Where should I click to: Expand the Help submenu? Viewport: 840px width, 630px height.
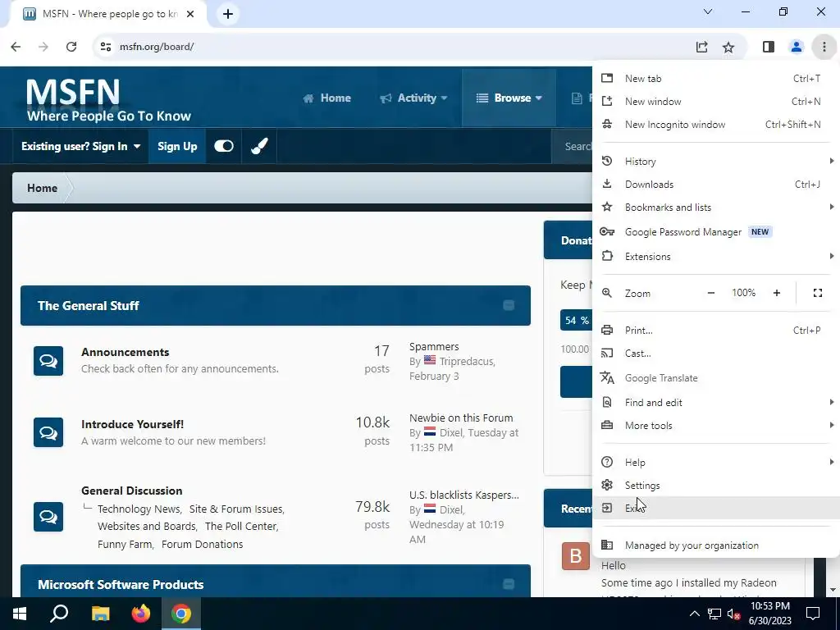pyautogui.click(x=715, y=463)
